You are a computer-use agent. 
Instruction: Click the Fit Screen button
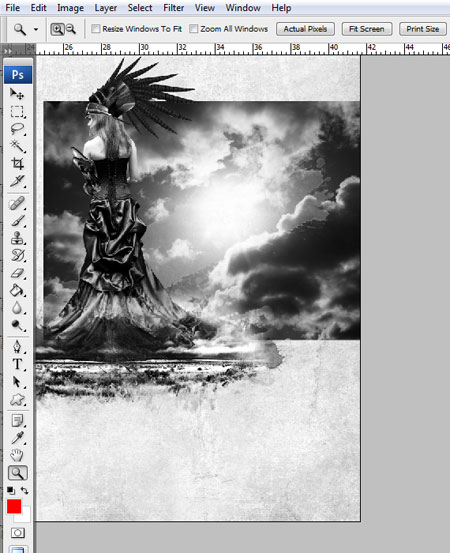click(x=367, y=29)
